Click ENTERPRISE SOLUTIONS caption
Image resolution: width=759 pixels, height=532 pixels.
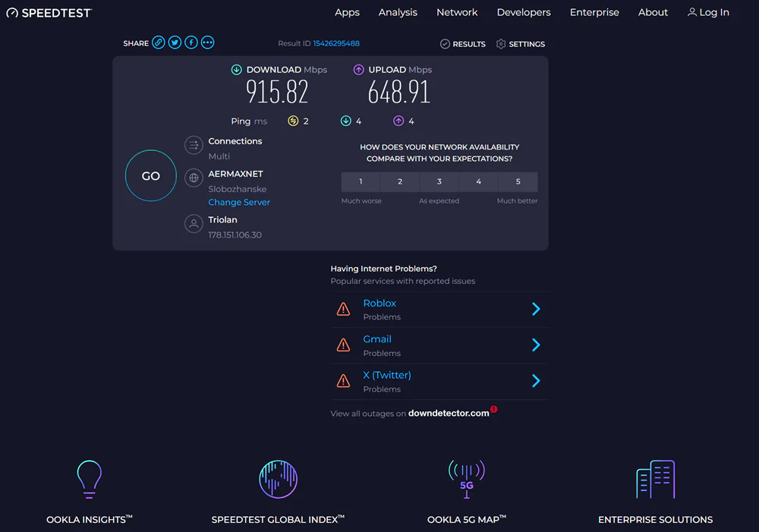coord(656,519)
